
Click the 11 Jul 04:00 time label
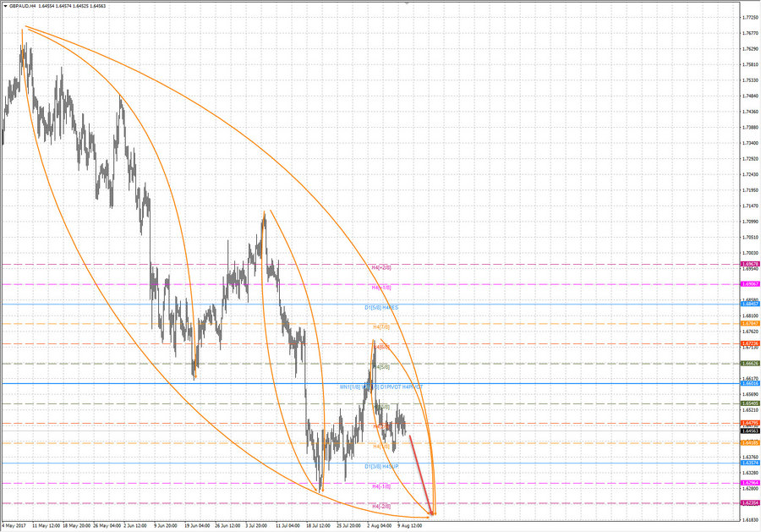[287, 525]
